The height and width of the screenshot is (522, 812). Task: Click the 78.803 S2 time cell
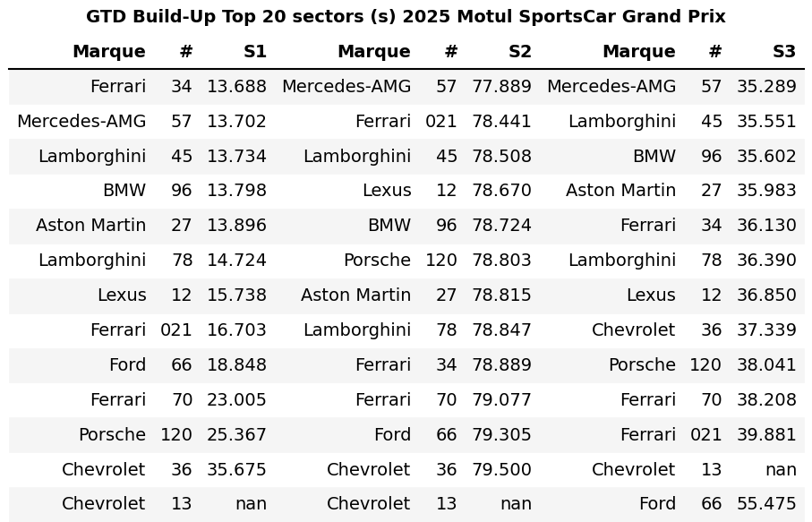pos(501,261)
